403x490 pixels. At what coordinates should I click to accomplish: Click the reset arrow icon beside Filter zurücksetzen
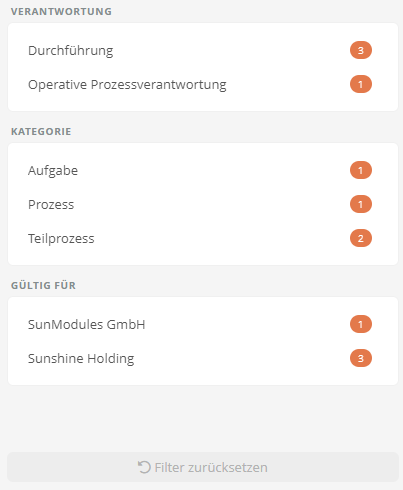[144, 467]
